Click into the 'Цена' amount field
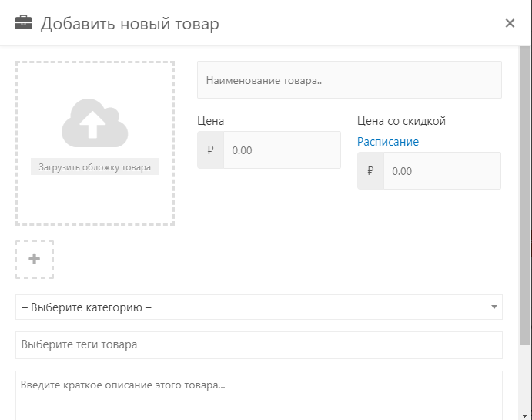This screenshot has width=532, height=420. pyautogui.click(x=282, y=150)
